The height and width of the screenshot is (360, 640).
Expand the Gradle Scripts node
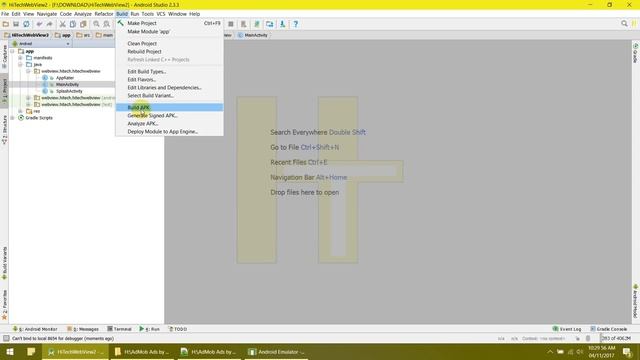(13, 118)
